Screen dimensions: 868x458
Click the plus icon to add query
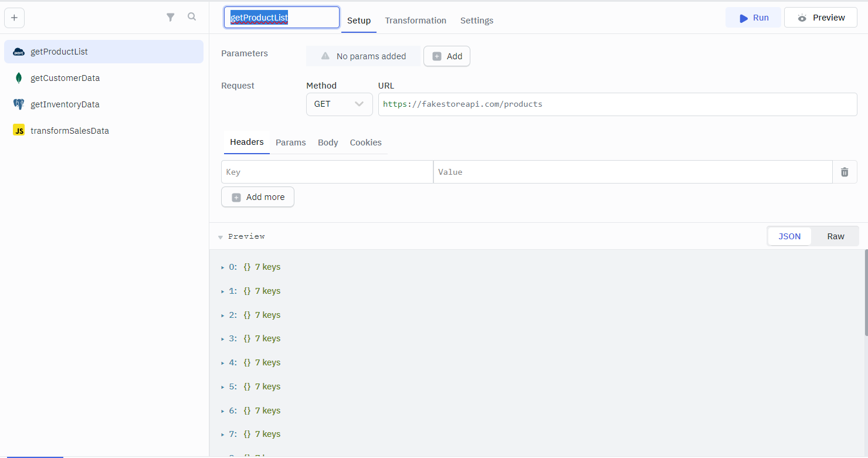tap(14, 18)
